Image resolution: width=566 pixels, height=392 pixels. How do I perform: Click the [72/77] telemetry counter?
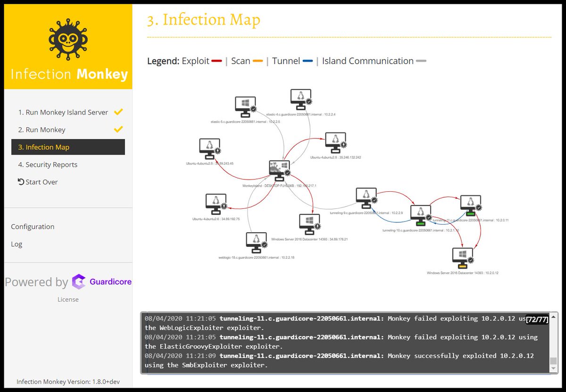point(537,320)
